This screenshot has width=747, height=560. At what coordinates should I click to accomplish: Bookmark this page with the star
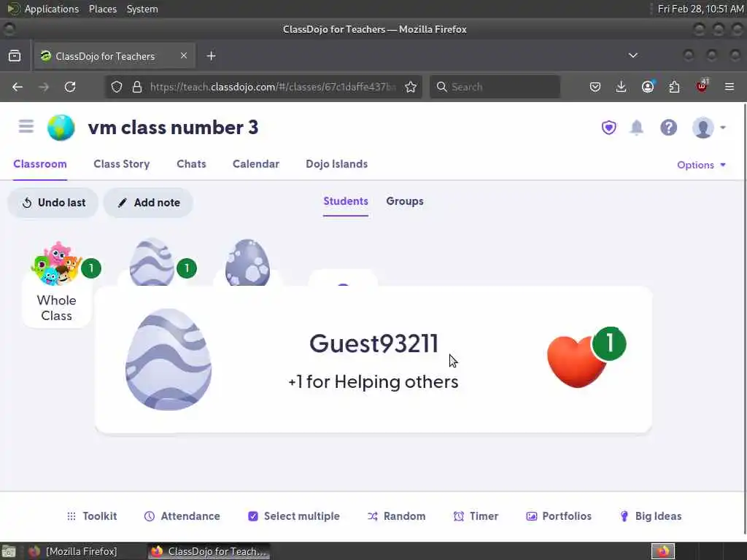click(x=411, y=87)
